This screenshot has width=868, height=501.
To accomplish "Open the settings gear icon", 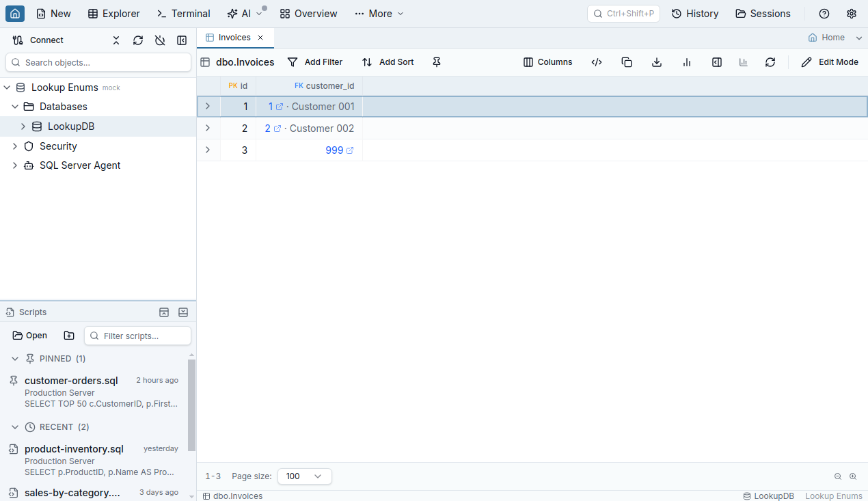I will coord(852,14).
